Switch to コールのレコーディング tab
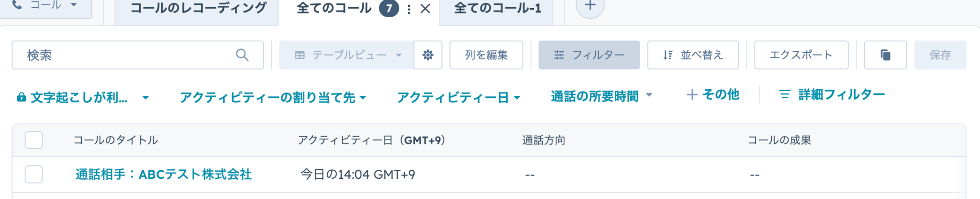 pyautogui.click(x=198, y=8)
